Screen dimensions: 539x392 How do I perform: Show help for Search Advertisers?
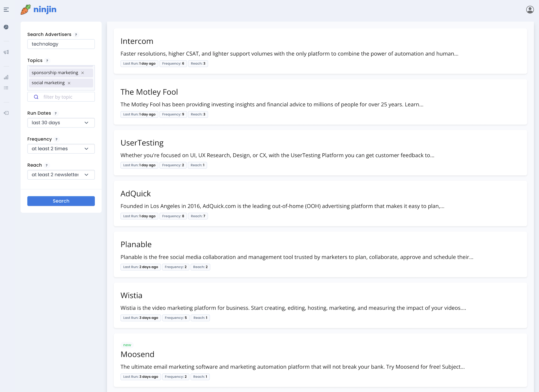point(76,35)
